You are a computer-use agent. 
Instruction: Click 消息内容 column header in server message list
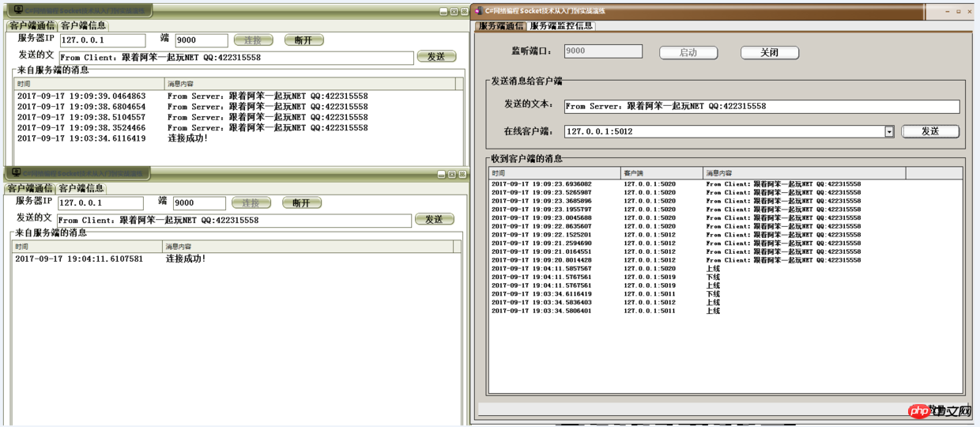tap(805, 172)
